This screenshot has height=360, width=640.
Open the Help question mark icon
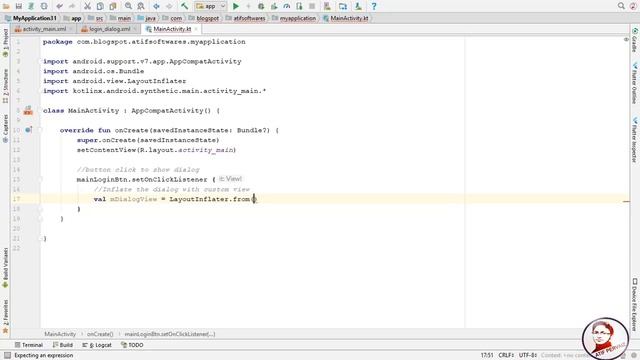pyautogui.click(x=373, y=6)
